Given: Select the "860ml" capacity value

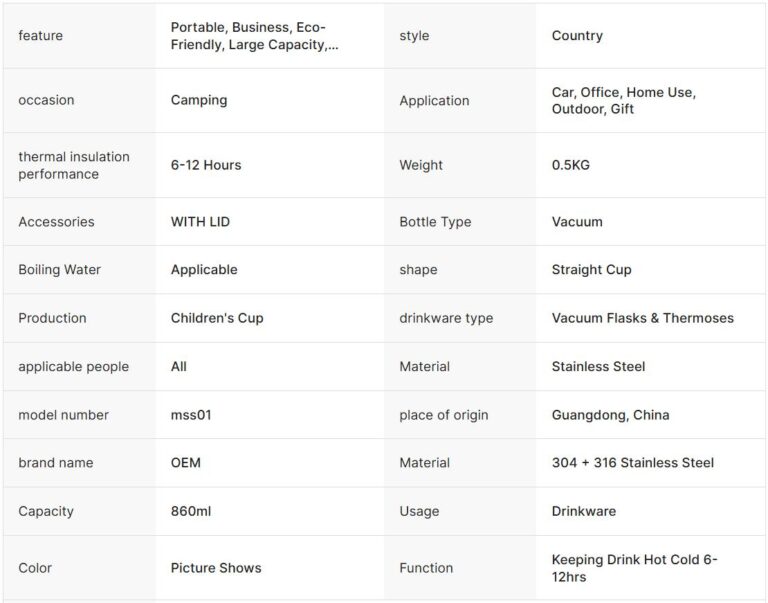Looking at the screenshot, I should [191, 511].
